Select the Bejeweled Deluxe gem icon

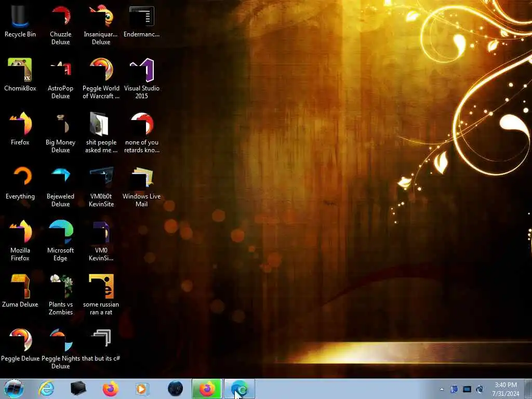tap(60, 187)
